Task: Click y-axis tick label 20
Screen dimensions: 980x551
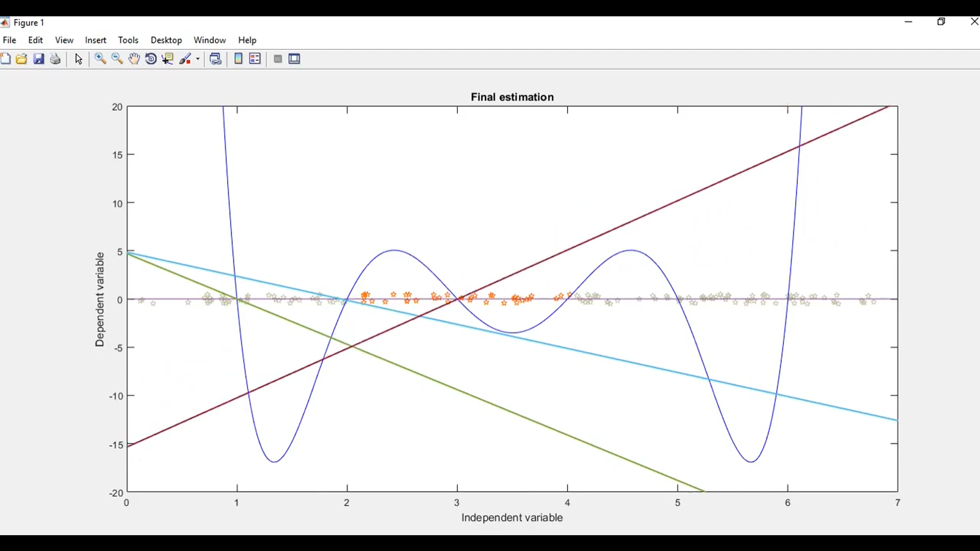Action: coord(117,107)
